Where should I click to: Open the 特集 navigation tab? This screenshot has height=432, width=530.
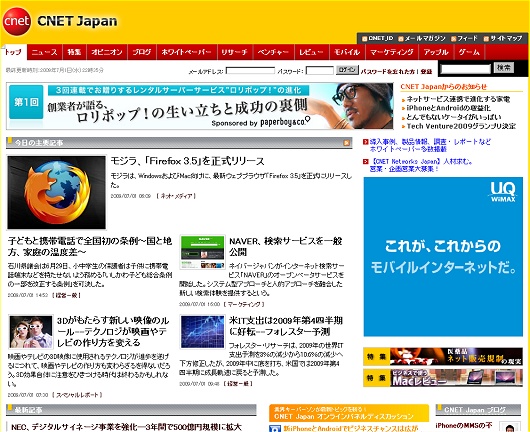point(74,52)
